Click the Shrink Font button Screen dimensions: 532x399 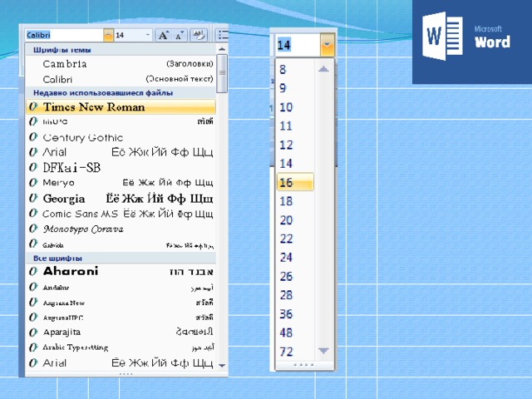[180, 35]
